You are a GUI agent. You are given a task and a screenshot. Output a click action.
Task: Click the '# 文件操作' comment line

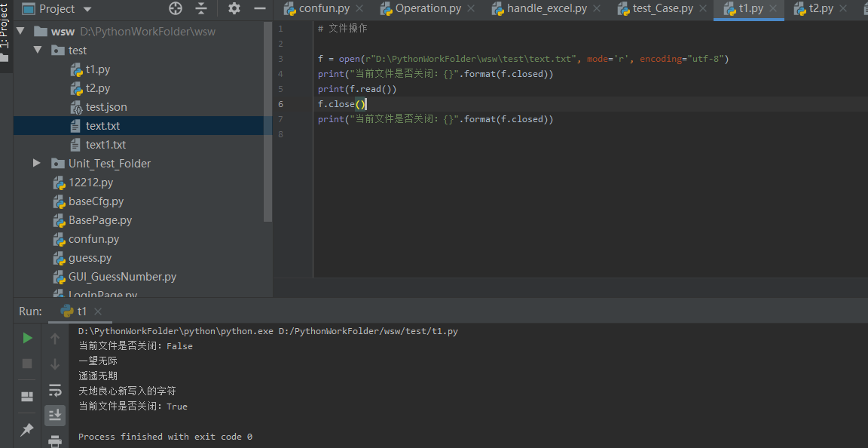click(343, 28)
